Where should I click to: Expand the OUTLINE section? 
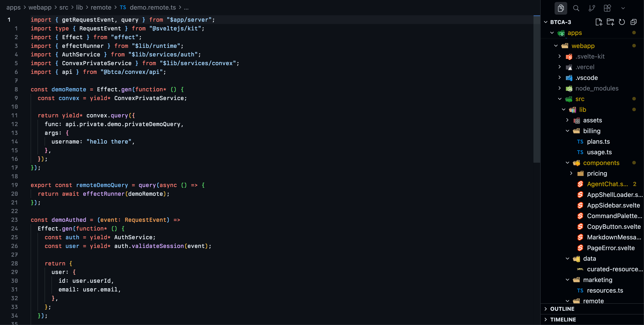coord(560,309)
